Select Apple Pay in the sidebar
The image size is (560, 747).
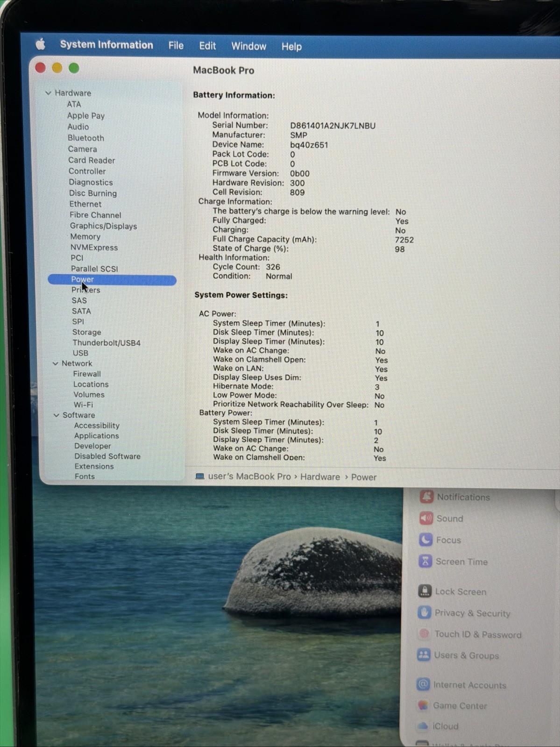click(x=85, y=115)
